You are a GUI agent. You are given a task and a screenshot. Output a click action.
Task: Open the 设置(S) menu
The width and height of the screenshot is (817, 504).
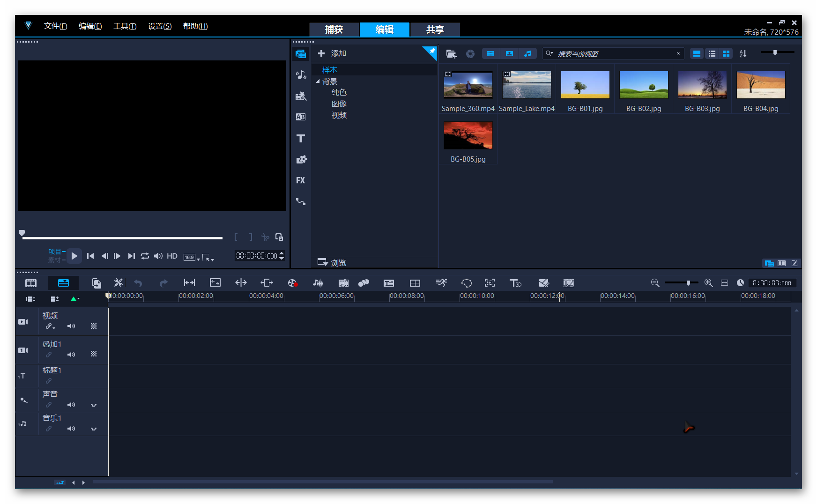(x=160, y=26)
